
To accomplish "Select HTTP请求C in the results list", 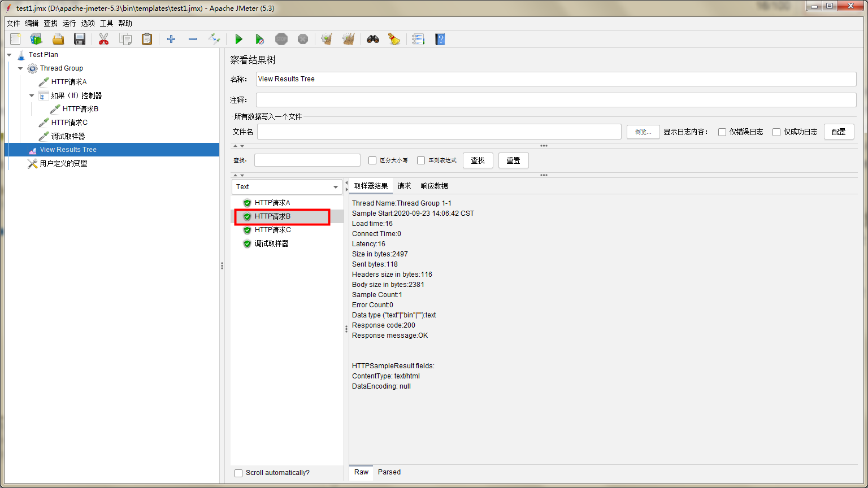I will 272,230.
